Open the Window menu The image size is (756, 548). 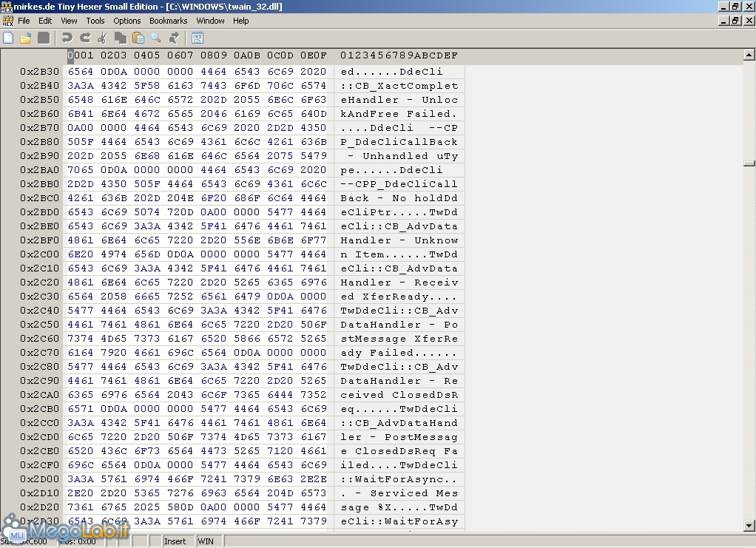coord(210,21)
